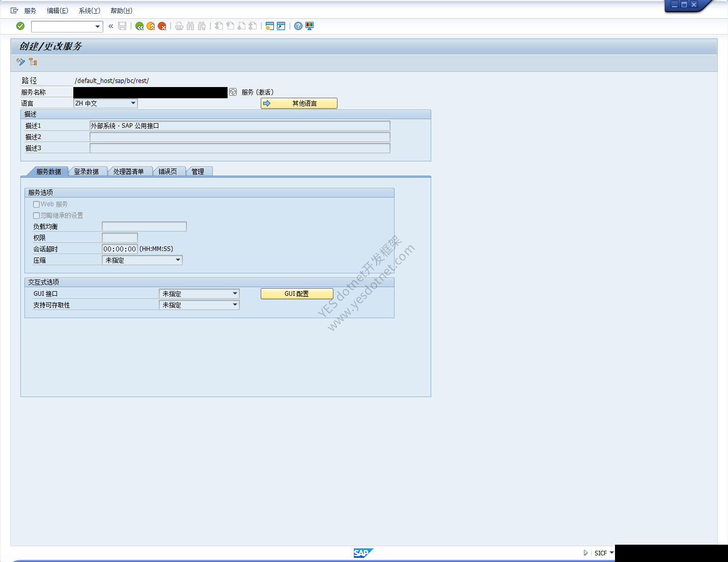Image resolution: width=728 pixels, height=562 pixels.
Task: Click the Print icon in the toolbar
Action: tap(179, 26)
